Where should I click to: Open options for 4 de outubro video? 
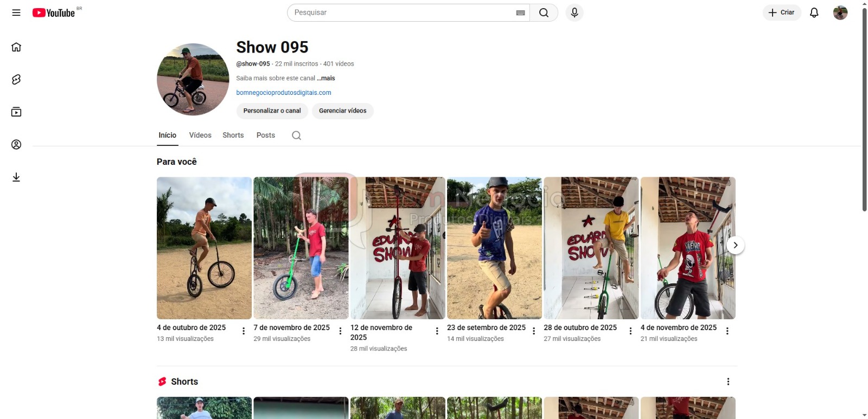[x=244, y=331]
